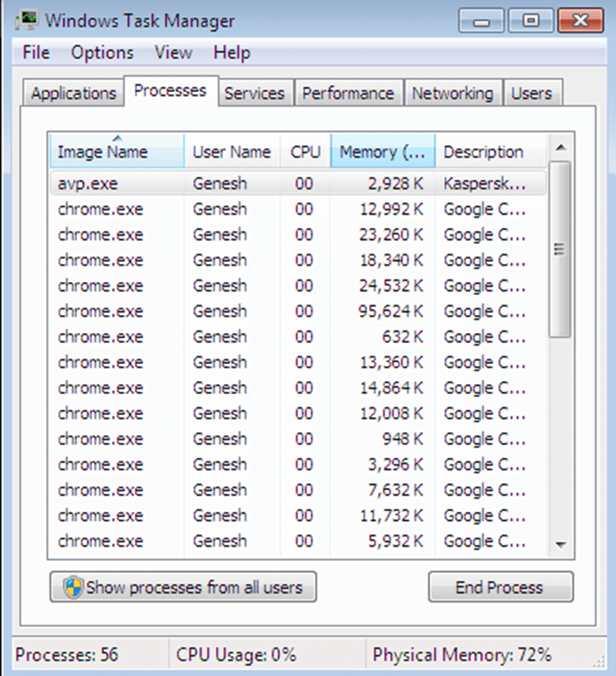This screenshot has width=616, height=676.
Task: Select chrome.exe using 7,632 K
Action: 298,489
